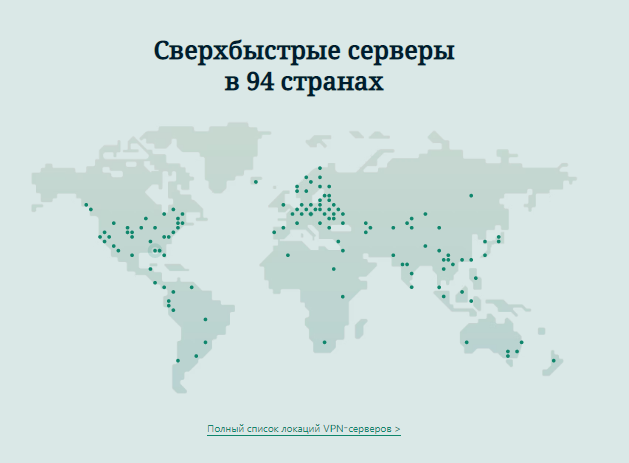Screen dimensions: 629x463
Task: Click the server dot in western Australia
Action: [467, 343]
